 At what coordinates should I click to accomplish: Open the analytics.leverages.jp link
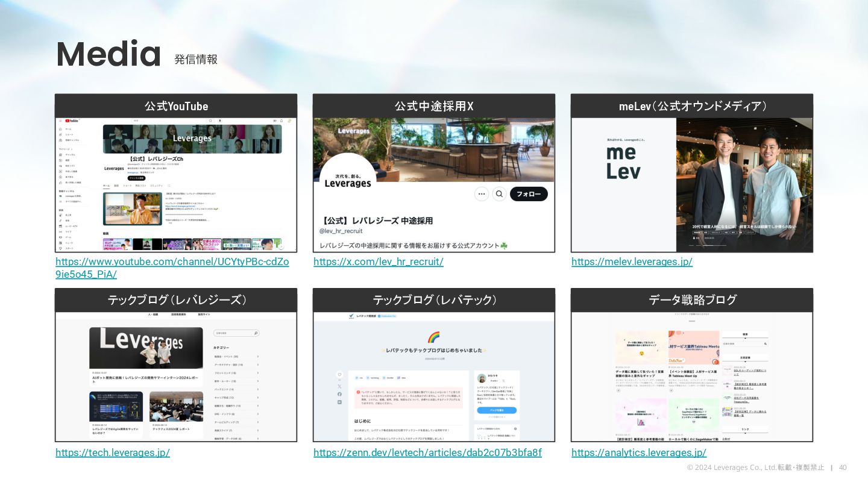[x=639, y=452]
